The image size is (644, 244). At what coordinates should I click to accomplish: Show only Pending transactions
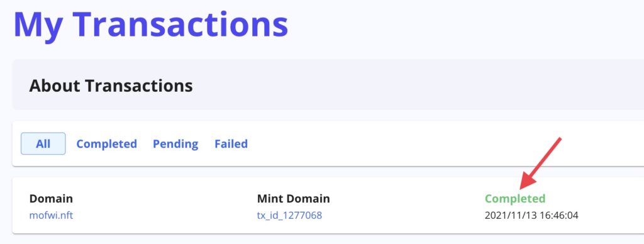point(175,144)
